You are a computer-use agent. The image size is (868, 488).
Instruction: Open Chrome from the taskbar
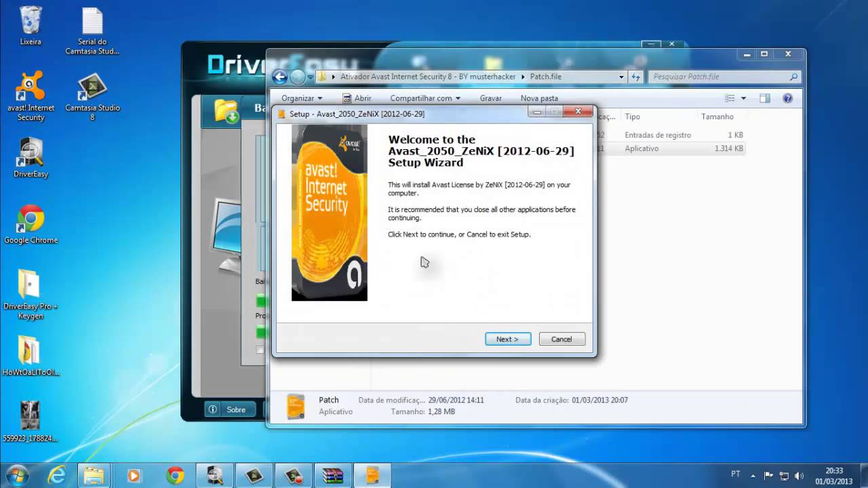(175, 475)
